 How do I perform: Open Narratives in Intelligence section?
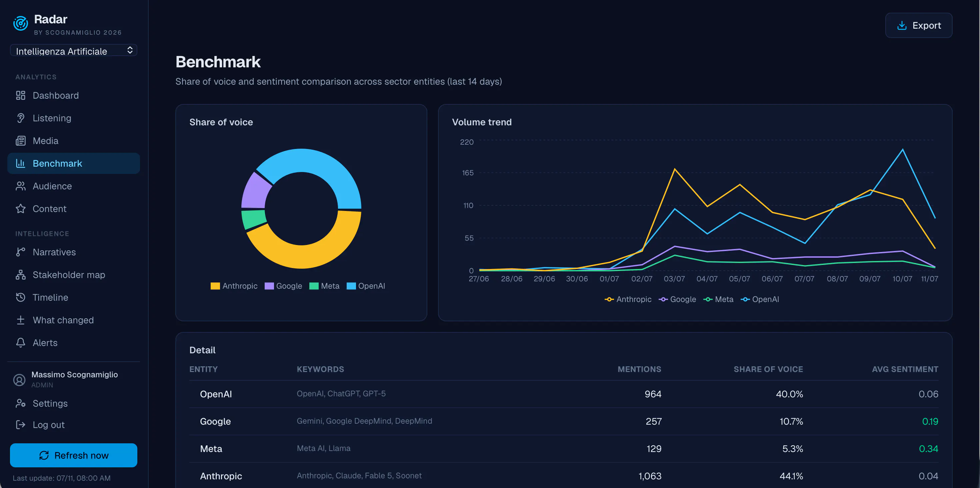73,252
